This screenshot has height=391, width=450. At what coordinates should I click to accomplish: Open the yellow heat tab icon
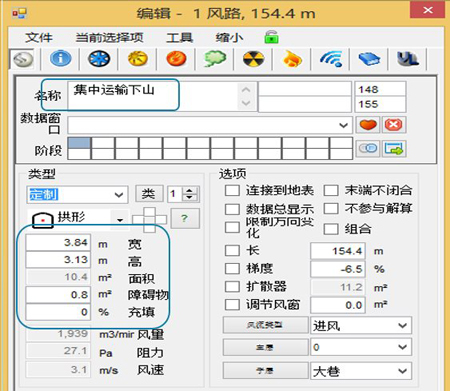pos(137,59)
